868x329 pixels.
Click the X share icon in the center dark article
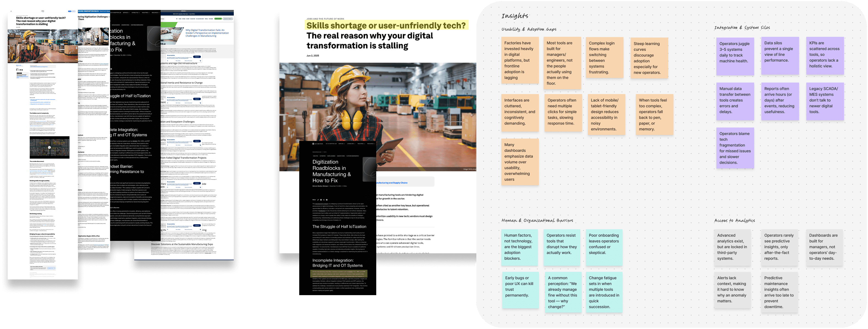pyautogui.click(x=324, y=200)
